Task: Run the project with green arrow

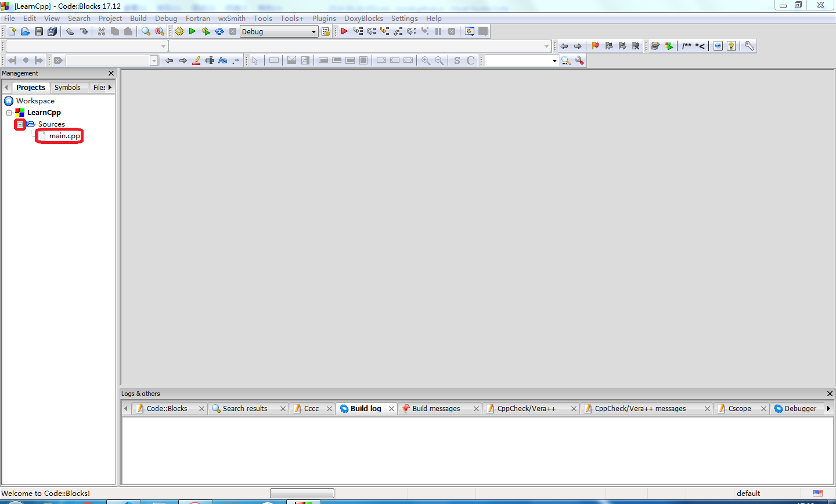Action: pyautogui.click(x=192, y=31)
